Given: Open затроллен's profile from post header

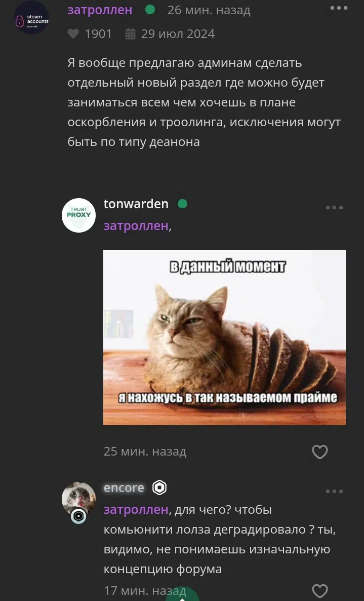Looking at the screenshot, I should point(100,10).
